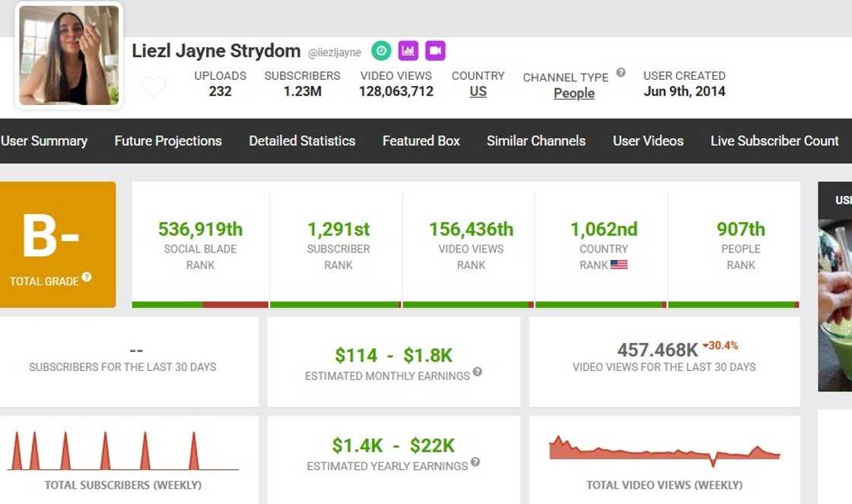Click the People channel type link
Screen dimensions: 852x504
point(574,94)
